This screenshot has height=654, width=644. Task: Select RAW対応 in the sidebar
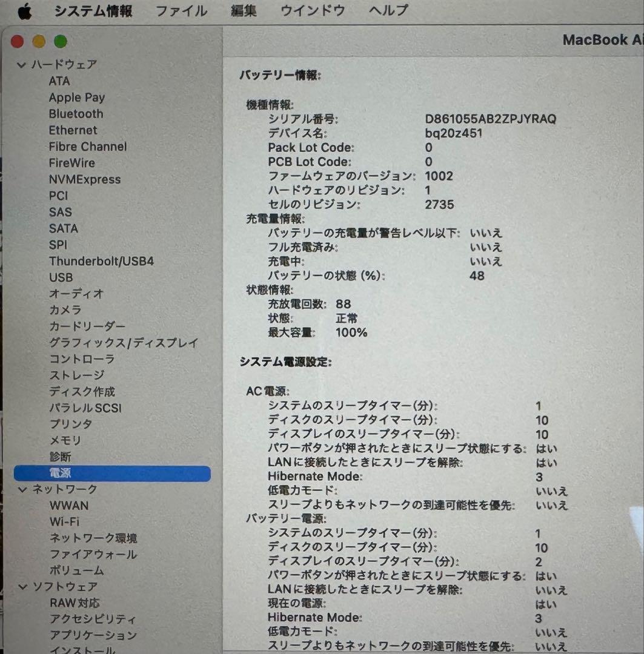pos(75,603)
